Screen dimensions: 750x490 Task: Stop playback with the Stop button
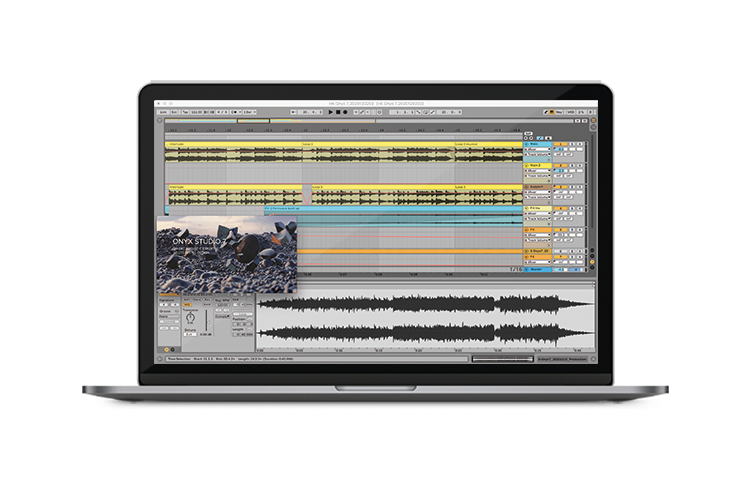pyautogui.click(x=338, y=112)
